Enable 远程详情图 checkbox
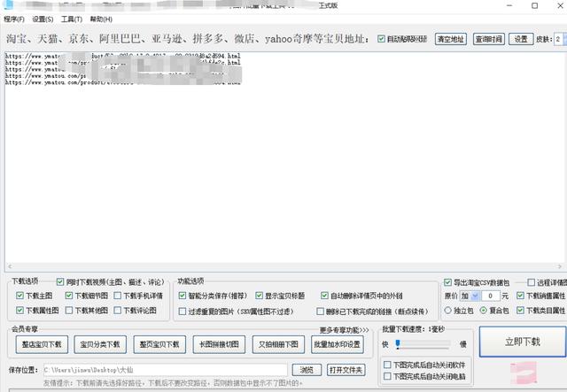The width and height of the screenshot is (567, 392). click(x=532, y=282)
